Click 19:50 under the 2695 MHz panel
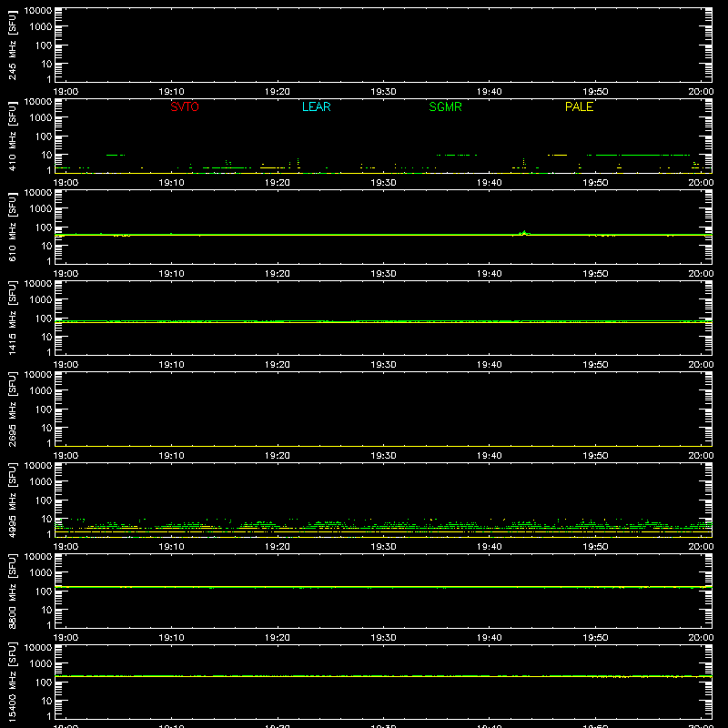 coord(595,456)
